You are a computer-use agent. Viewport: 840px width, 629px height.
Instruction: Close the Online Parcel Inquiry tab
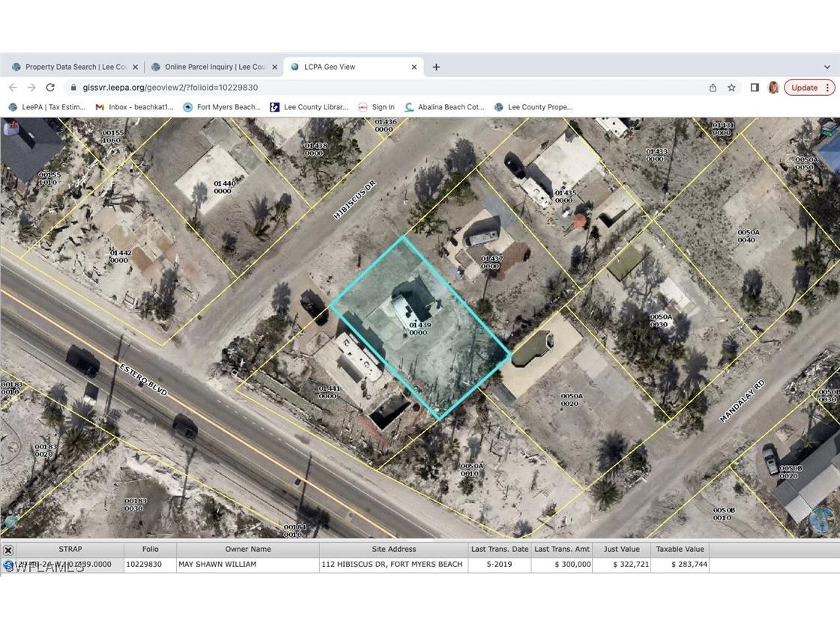275,67
